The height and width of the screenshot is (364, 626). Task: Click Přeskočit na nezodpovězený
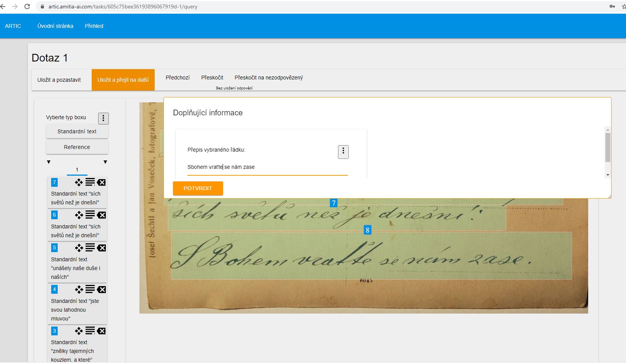click(269, 78)
